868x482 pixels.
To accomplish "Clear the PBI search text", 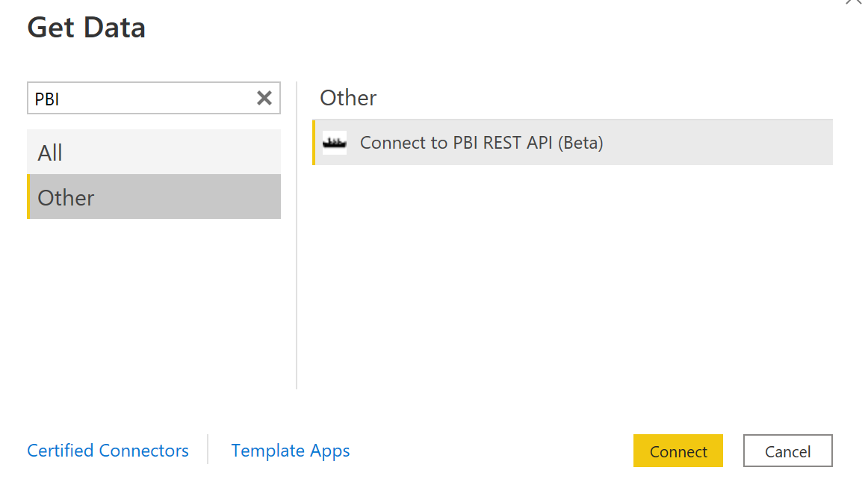I will click(264, 98).
